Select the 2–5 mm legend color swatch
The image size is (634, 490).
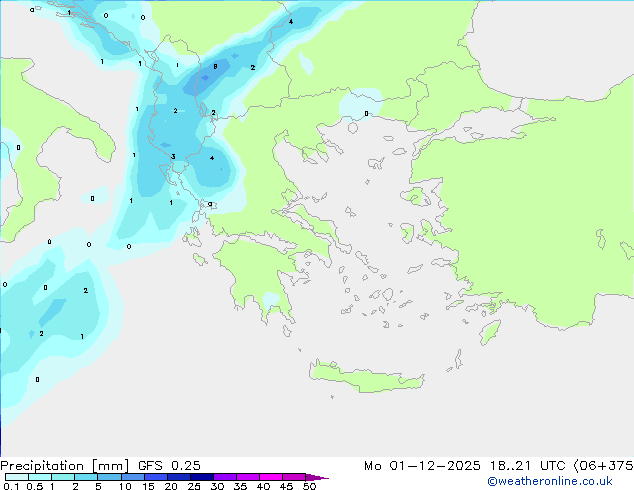point(86,477)
